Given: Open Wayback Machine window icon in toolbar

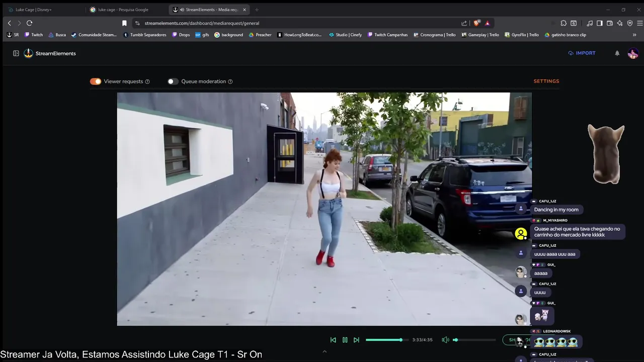Looking at the screenshot, I should click(574, 23).
